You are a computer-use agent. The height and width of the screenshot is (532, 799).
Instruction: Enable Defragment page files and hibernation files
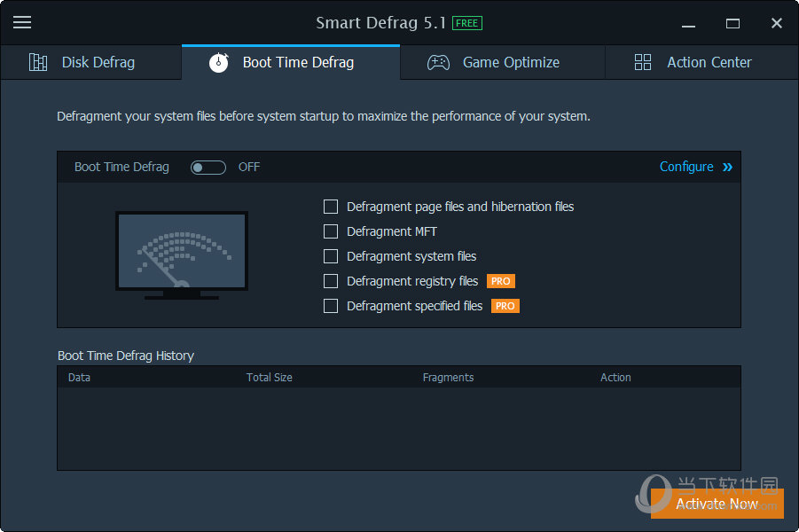point(331,207)
